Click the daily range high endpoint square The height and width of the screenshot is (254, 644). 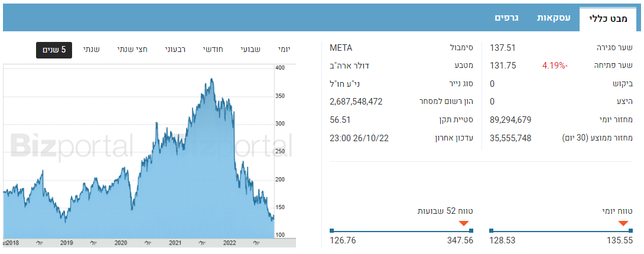(630, 230)
